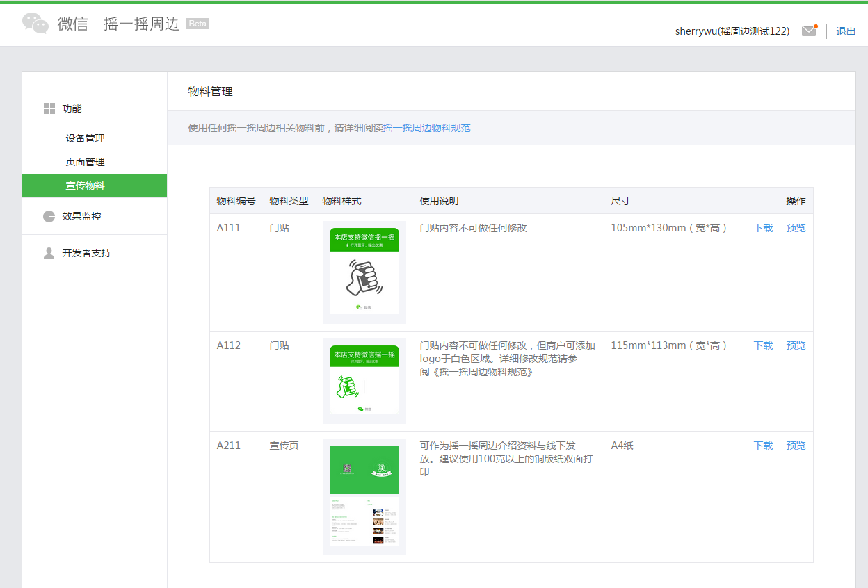Click the 115mm*113mm size cell

coord(669,345)
